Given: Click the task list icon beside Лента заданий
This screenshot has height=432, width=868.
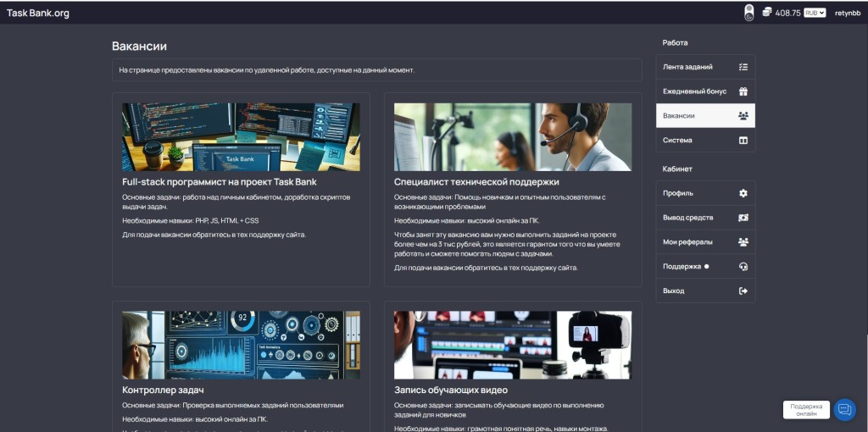Looking at the screenshot, I should coord(743,67).
